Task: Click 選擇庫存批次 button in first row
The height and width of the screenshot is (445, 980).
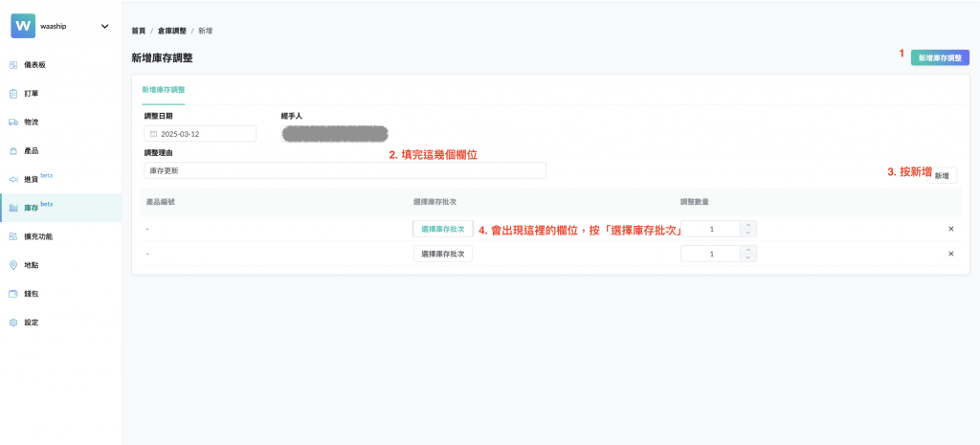Action: pyautogui.click(x=443, y=229)
